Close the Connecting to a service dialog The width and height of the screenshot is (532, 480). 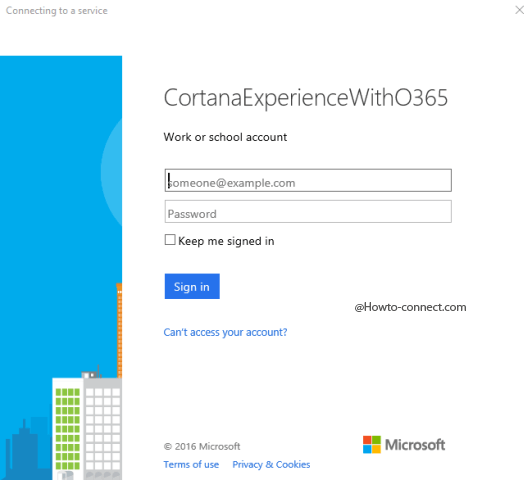(x=519, y=10)
